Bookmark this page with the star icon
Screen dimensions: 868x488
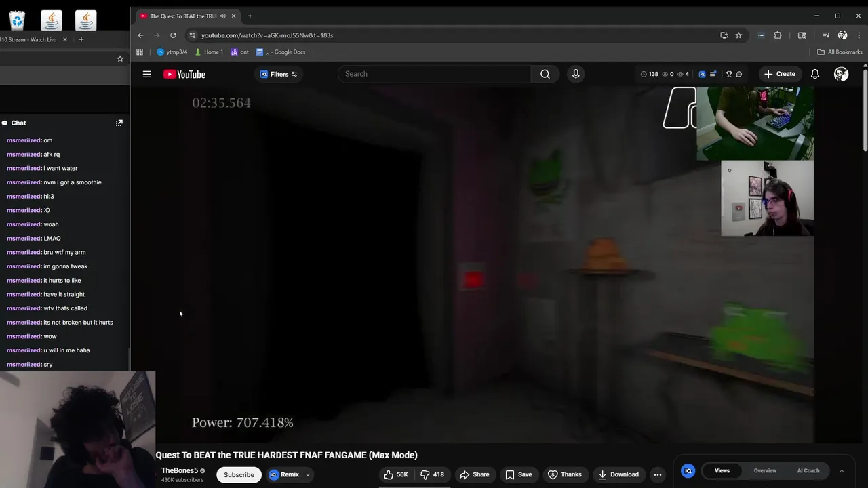point(738,35)
